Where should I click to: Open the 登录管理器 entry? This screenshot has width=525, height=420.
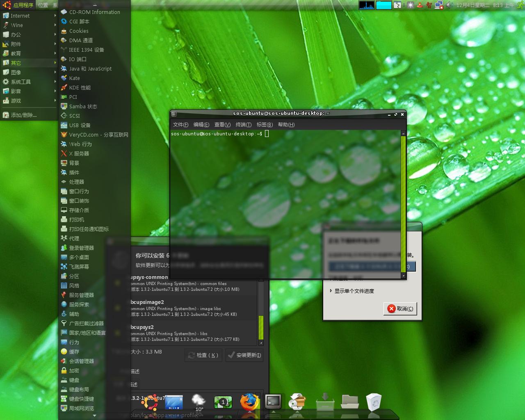point(94,248)
